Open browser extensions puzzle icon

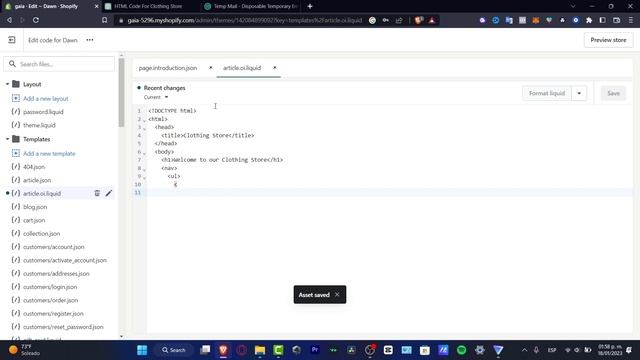tap(589, 20)
